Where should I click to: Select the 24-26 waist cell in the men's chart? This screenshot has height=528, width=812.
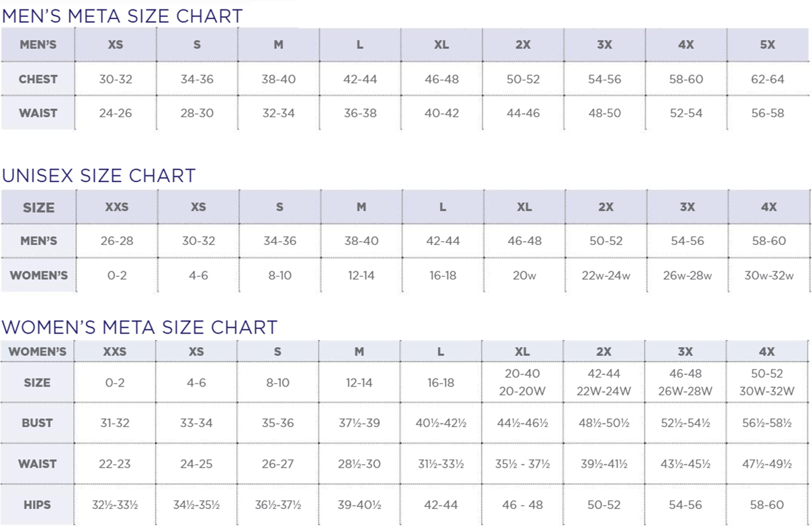pyautogui.click(x=116, y=113)
